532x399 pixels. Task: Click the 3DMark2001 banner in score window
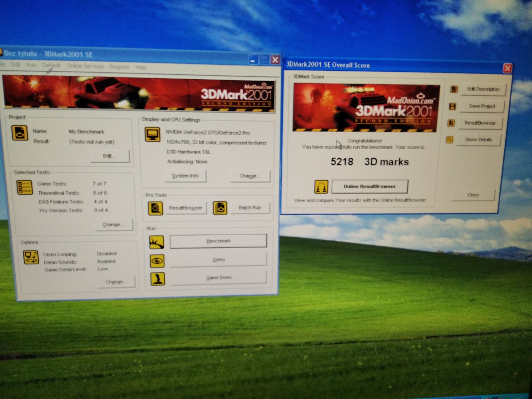pos(366,108)
